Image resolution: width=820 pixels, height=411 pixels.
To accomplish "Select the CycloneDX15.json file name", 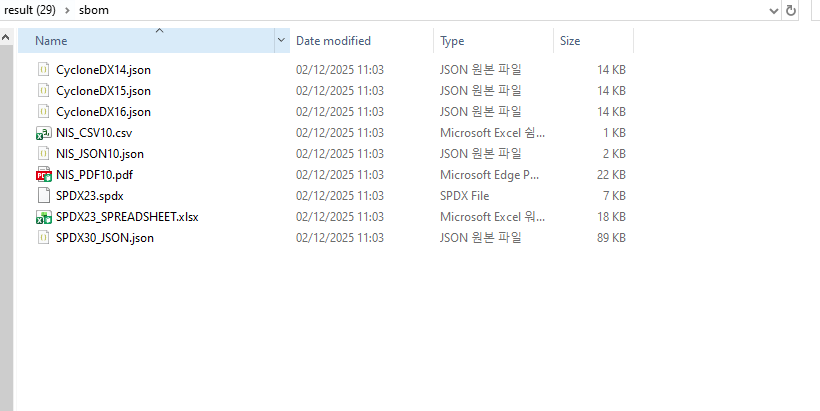I will coord(103,91).
